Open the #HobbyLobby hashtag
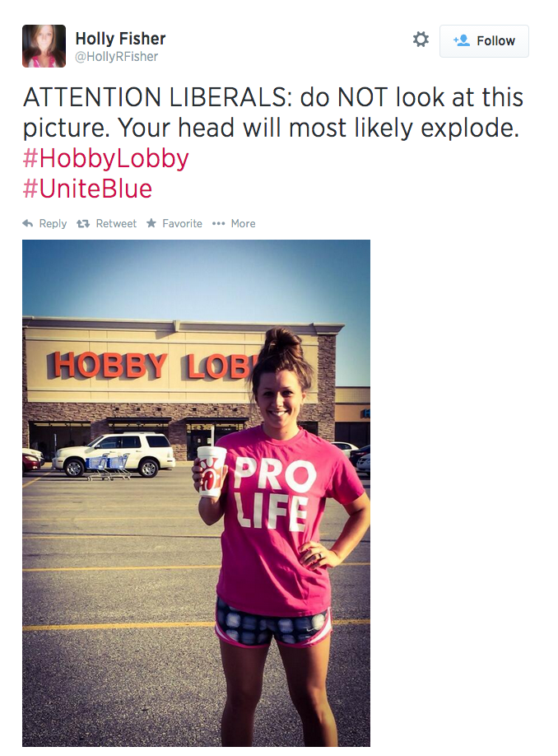 105,159
